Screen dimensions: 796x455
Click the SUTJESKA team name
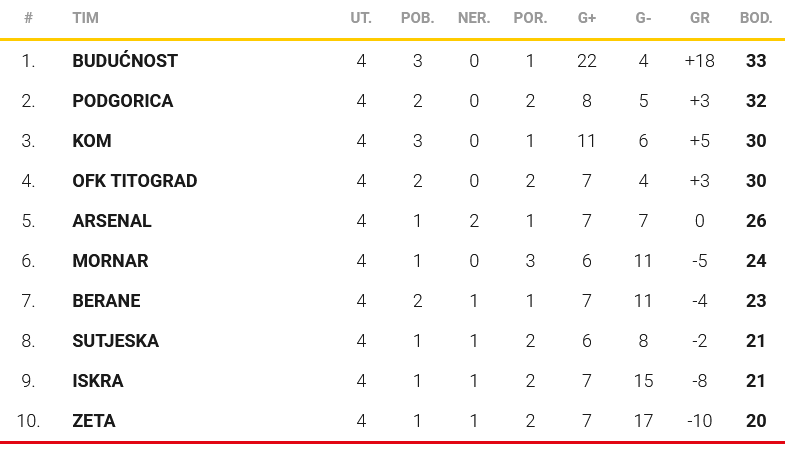pyautogui.click(x=116, y=341)
